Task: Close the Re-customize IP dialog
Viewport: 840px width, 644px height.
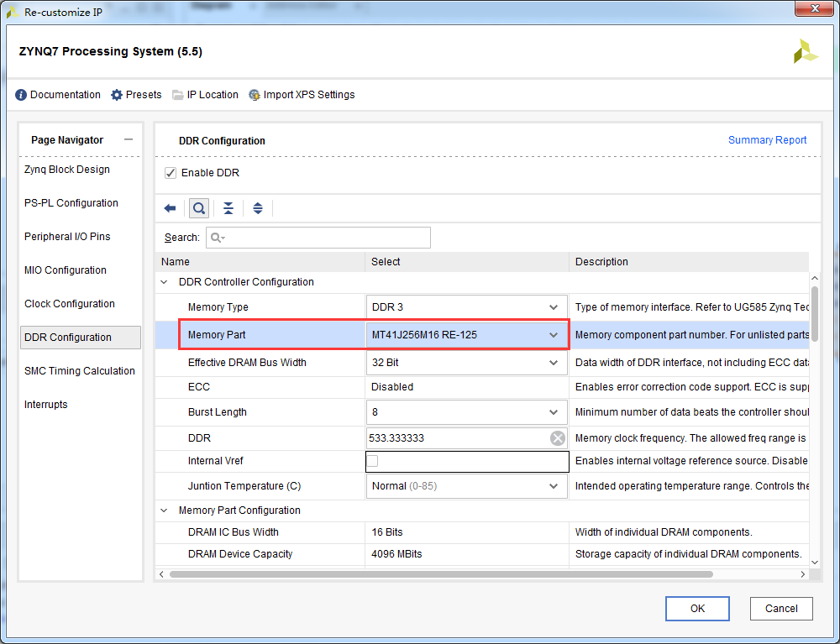Action: point(815,8)
